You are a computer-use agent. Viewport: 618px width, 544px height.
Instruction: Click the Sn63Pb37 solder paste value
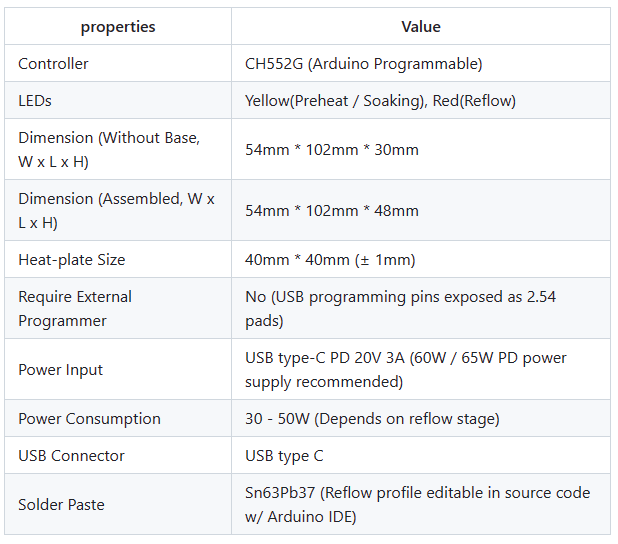(x=417, y=505)
